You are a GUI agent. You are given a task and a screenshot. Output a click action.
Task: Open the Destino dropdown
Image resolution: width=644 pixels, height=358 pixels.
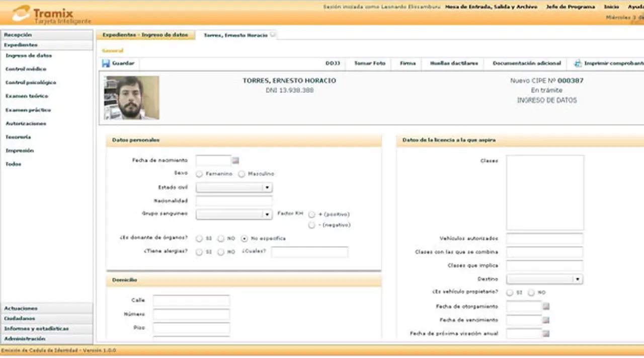pyautogui.click(x=544, y=279)
